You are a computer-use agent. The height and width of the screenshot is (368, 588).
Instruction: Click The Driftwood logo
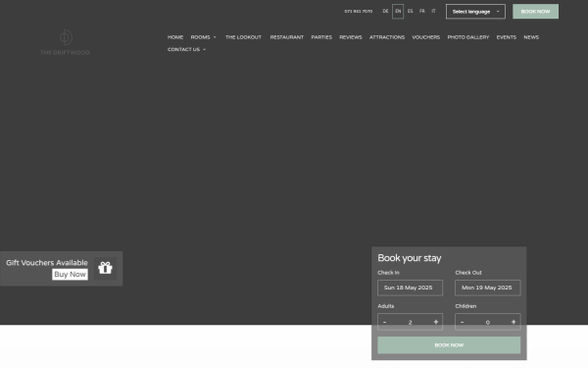(65, 42)
